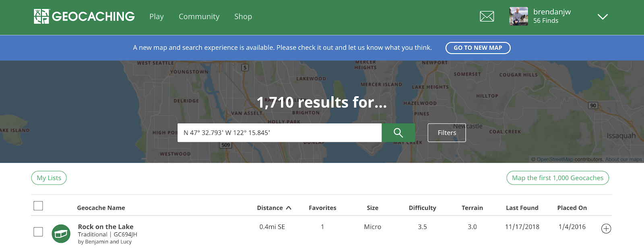Click the Geocaching logo icon

pos(41,16)
